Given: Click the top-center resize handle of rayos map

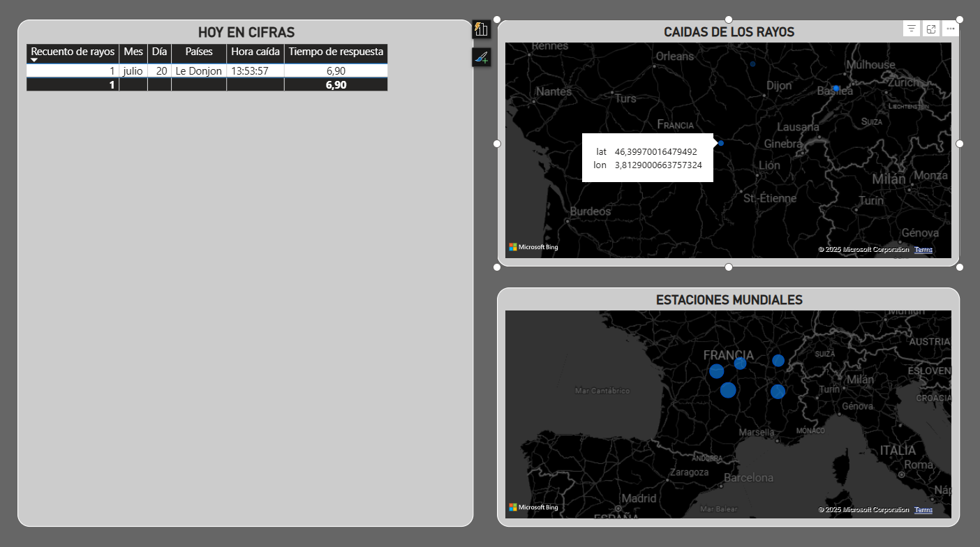Looking at the screenshot, I should pos(729,20).
